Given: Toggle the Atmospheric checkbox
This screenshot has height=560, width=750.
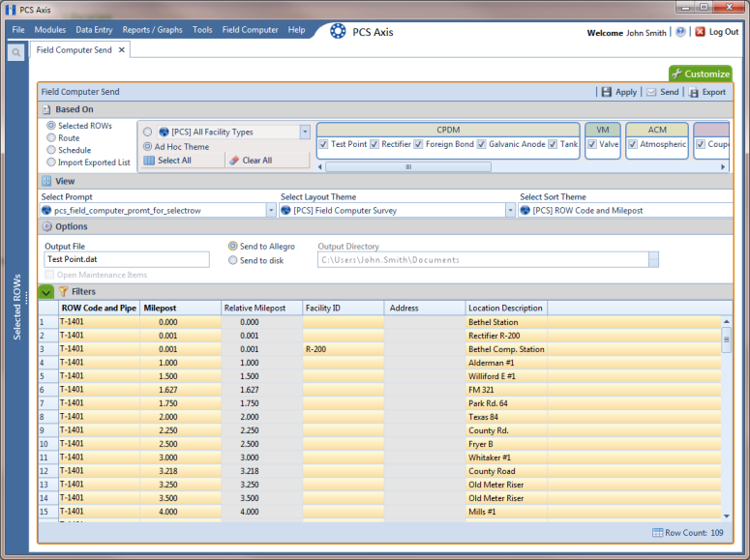Looking at the screenshot, I should tap(633, 144).
